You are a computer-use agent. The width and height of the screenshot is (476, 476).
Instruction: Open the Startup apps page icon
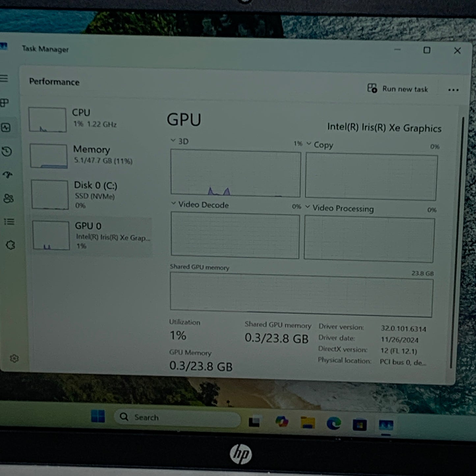[x=8, y=175]
